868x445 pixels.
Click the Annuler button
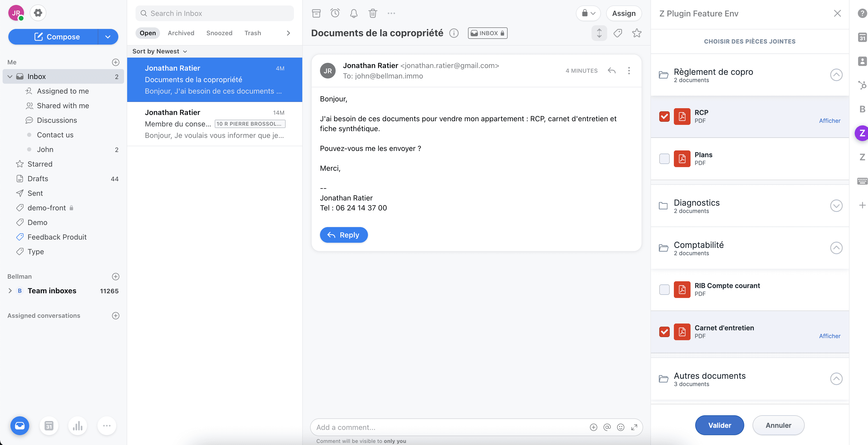coord(778,425)
